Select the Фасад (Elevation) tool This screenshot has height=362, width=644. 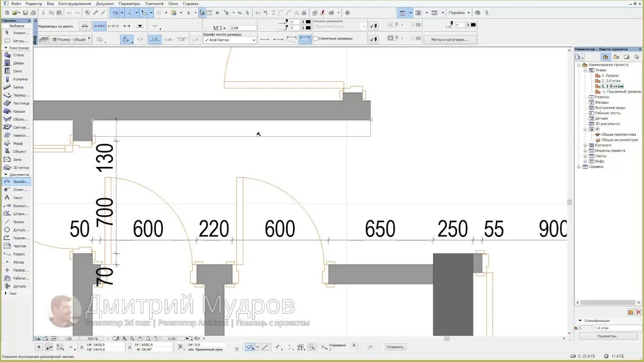[x=17, y=262]
